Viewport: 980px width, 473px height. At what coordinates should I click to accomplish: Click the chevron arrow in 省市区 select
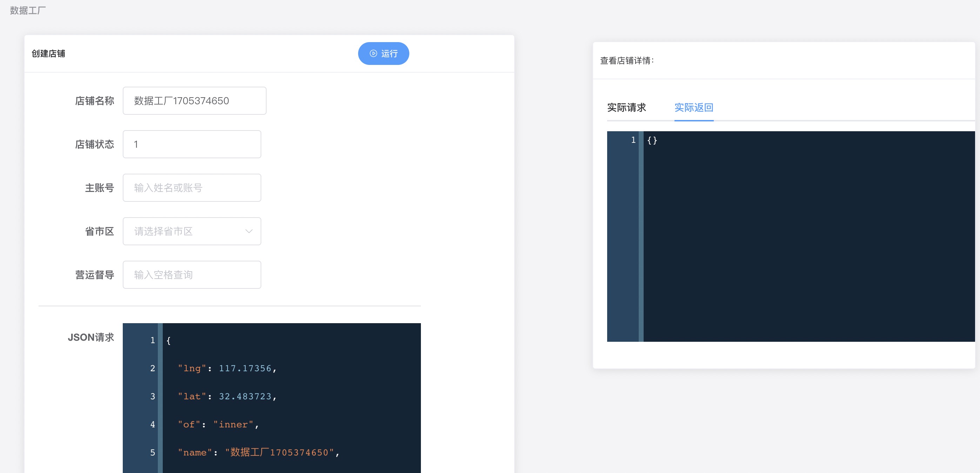click(249, 231)
